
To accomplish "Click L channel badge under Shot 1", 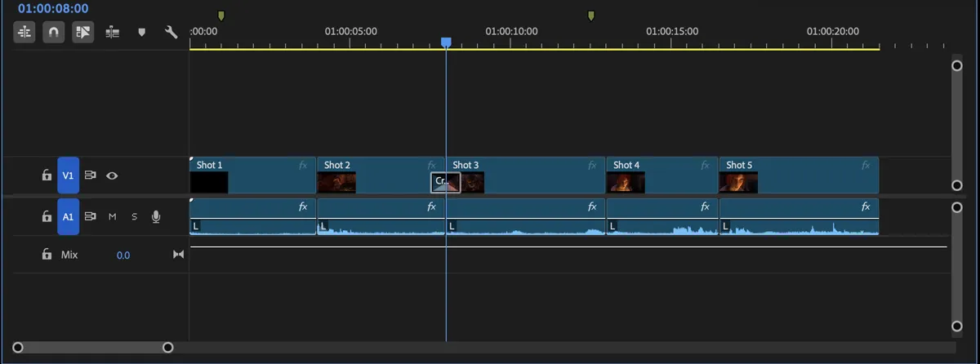I will click(196, 225).
